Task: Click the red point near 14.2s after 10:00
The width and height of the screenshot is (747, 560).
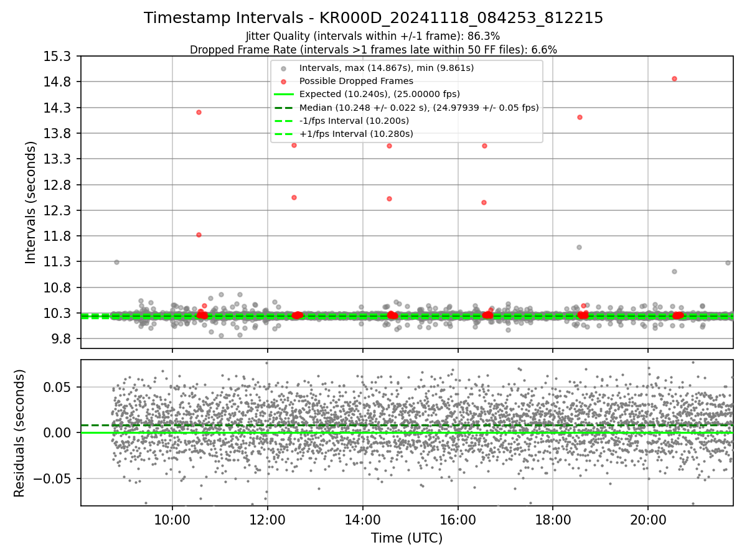Action: tap(199, 112)
